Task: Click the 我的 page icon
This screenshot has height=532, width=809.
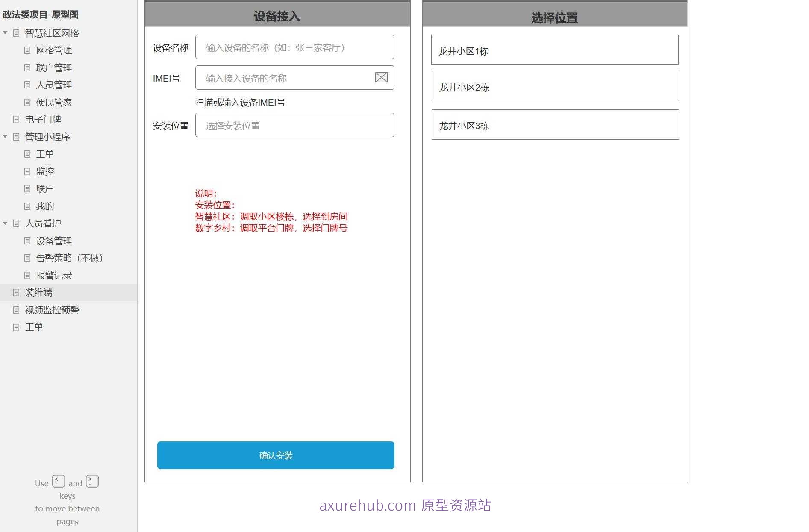Action: [27, 206]
